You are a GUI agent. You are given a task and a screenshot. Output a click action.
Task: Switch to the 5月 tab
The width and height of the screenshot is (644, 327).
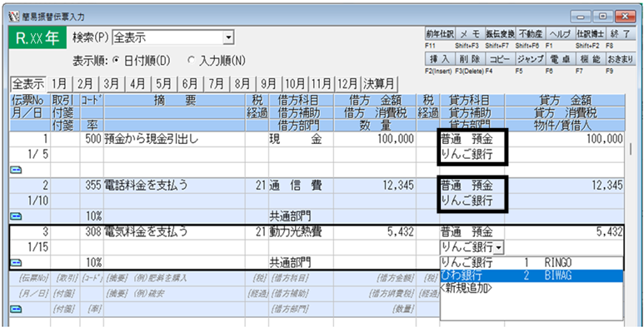tap(163, 85)
